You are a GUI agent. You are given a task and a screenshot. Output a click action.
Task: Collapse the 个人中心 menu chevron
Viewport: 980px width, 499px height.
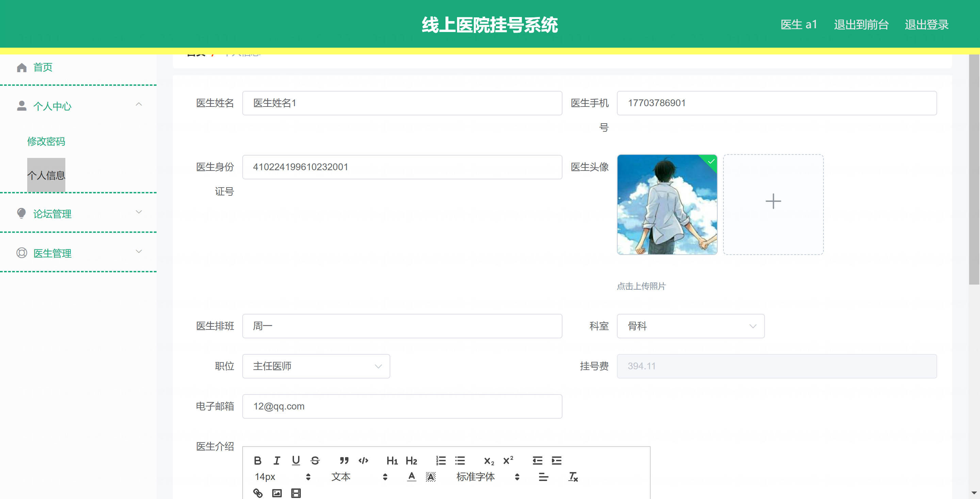point(139,104)
